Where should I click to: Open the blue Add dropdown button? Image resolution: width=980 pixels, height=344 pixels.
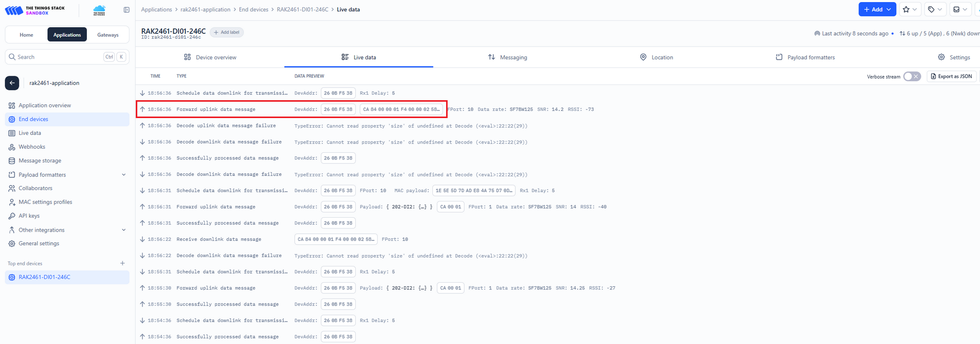877,9
